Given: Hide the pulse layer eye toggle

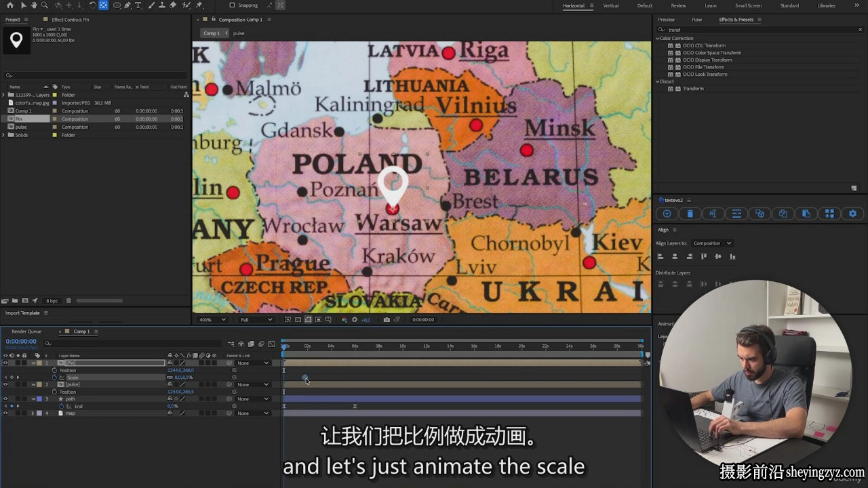Looking at the screenshot, I should 5,384.
